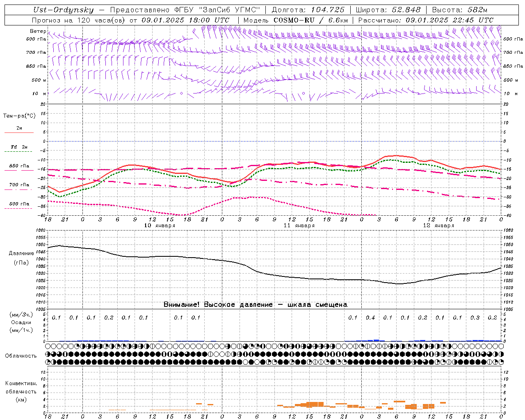Screen dimensions: 525x420
Task: Click the 'Ветер' wind panel label
Action: (38, 31)
